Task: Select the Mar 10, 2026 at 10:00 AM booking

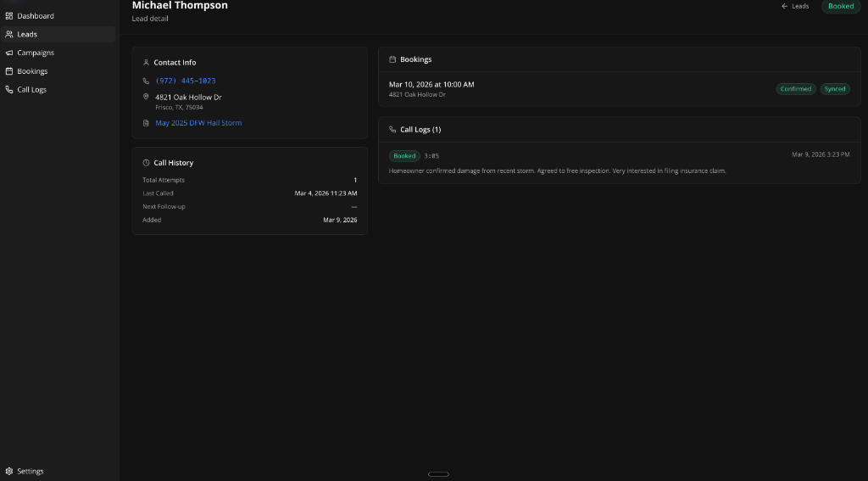Action: [431, 85]
